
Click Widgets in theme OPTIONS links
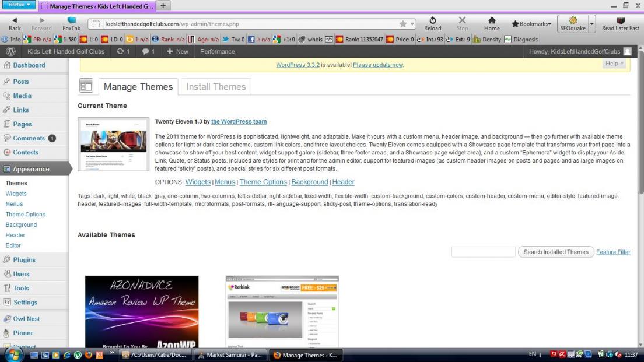pyautogui.click(x=198, y=182)
